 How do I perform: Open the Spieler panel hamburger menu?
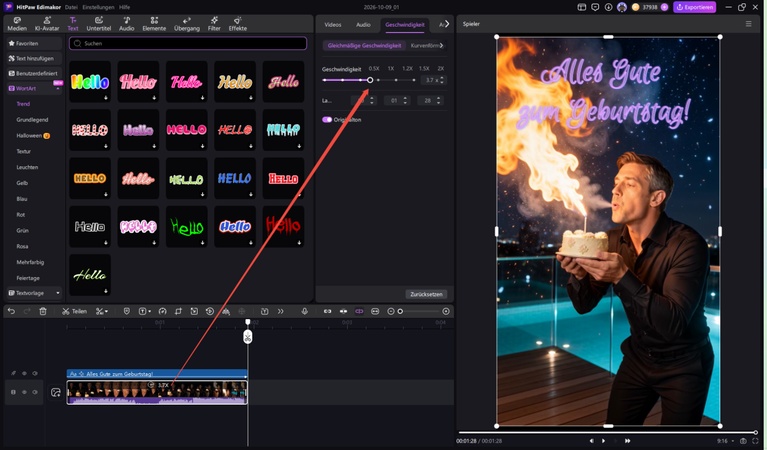748,24
